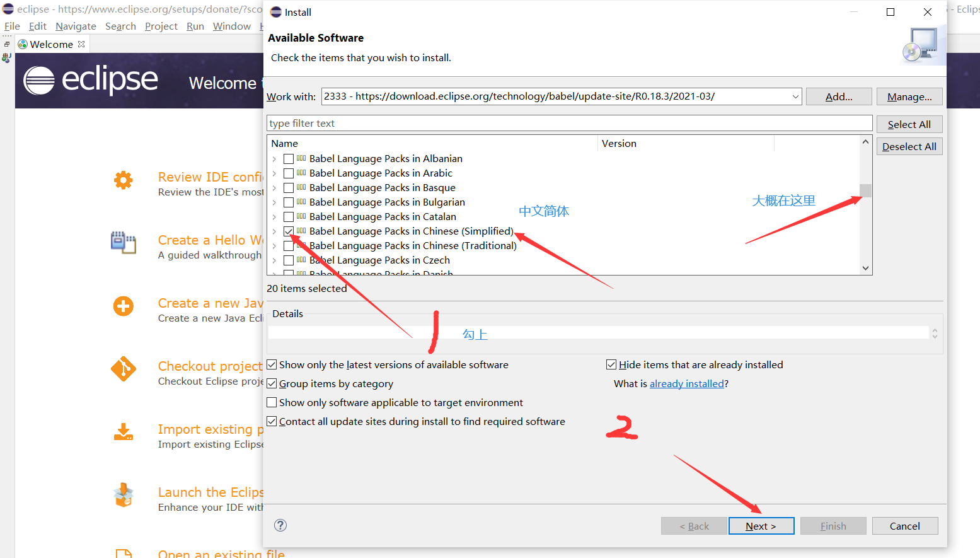
Task: Click Checkout projects git icon
Action: point(124,369)
